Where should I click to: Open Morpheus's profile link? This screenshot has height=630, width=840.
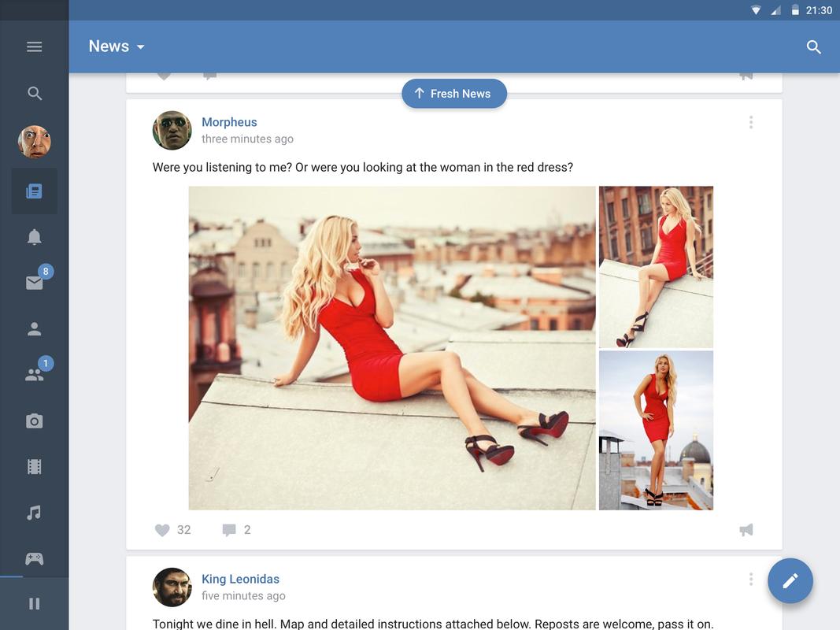pos(229,121)
